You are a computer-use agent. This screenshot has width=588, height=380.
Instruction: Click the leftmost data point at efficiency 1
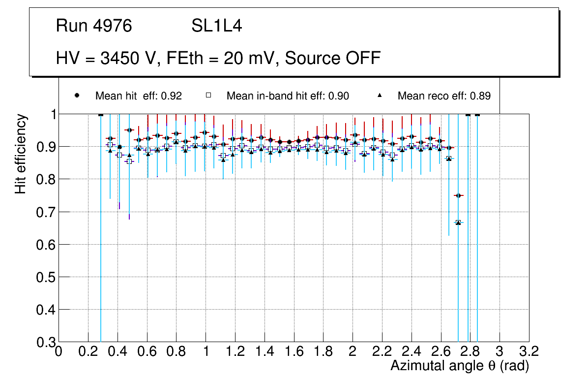(101, 114)
